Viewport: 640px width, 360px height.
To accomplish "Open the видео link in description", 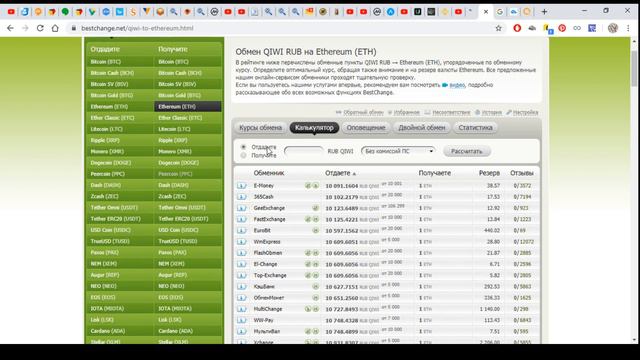I will pos(457,85).
